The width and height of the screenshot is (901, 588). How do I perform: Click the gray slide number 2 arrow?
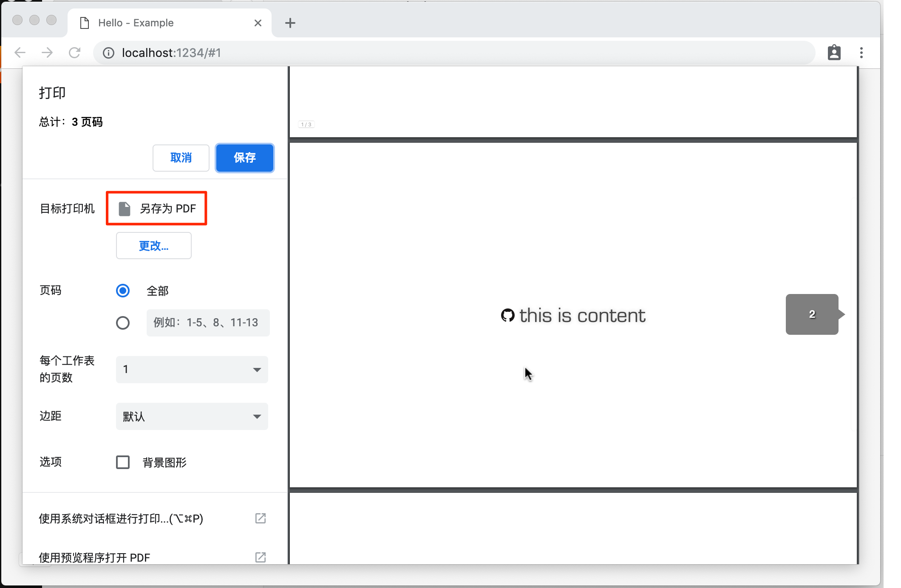pos(813,314)
